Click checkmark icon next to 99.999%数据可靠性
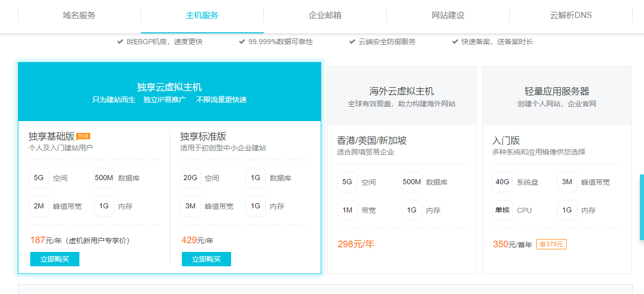Image resolution: width=644 pixels, height=294 pixels. pos(242,42)
